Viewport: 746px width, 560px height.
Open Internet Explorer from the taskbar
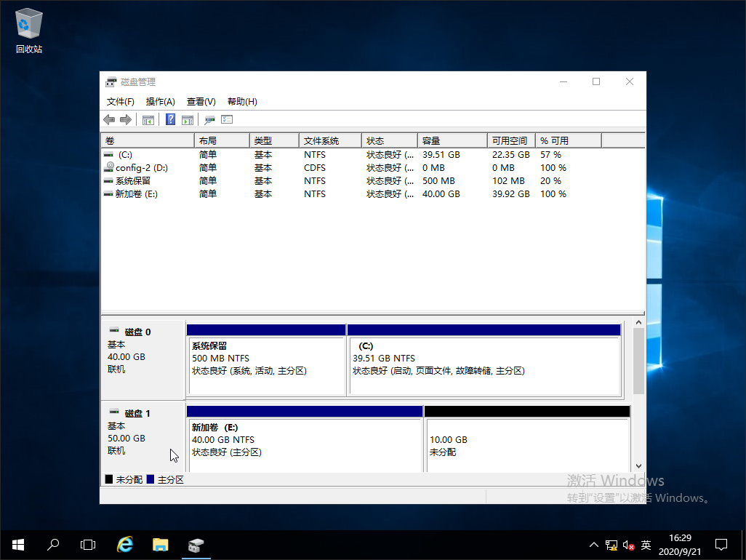[125, 544]
